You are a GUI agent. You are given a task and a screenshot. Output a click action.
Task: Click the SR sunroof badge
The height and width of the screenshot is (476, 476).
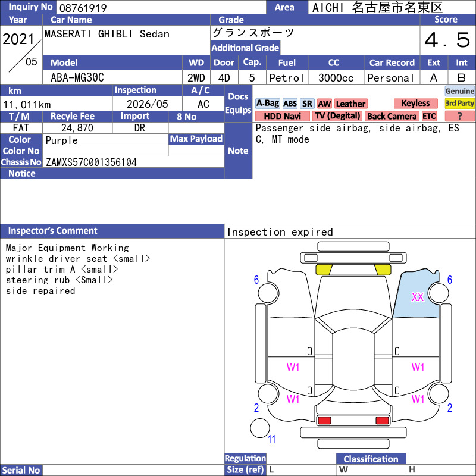(307, 104)
